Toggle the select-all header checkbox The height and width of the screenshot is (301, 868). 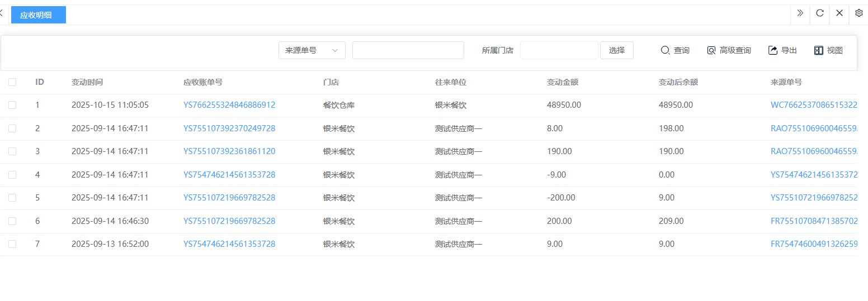(12, 82)
